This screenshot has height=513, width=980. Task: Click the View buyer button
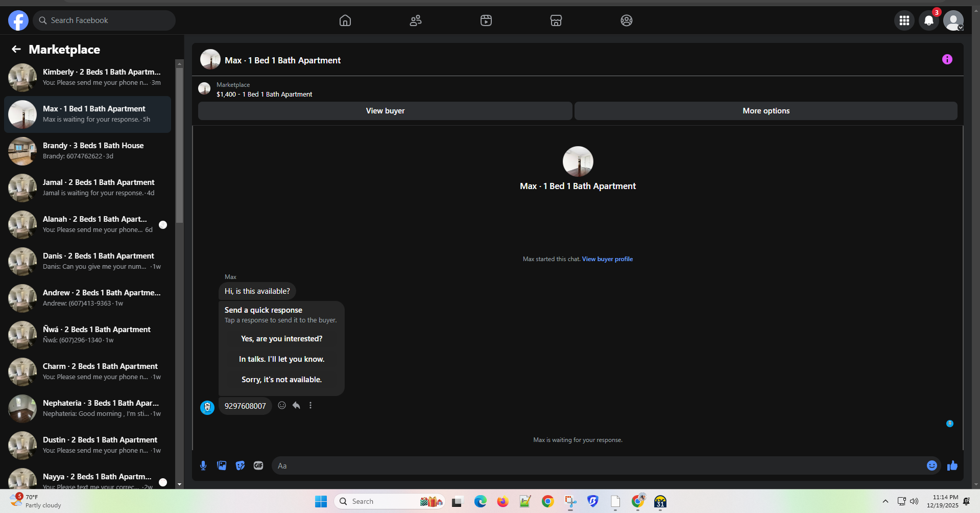(385, 111)
